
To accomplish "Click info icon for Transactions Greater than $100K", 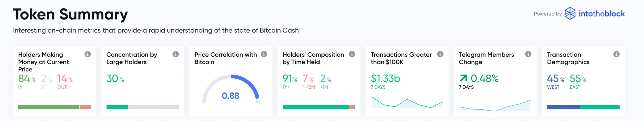I will coord(440,54).
